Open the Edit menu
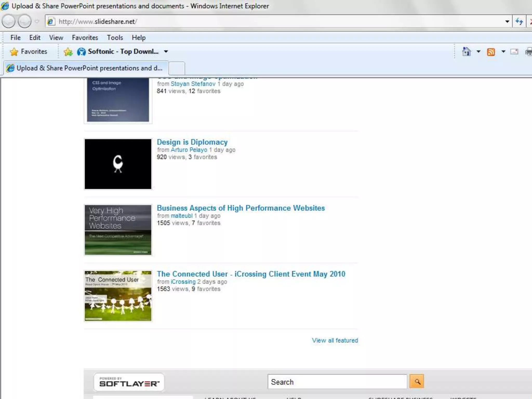This screenshot has height=399, width=532. point(35,38)
